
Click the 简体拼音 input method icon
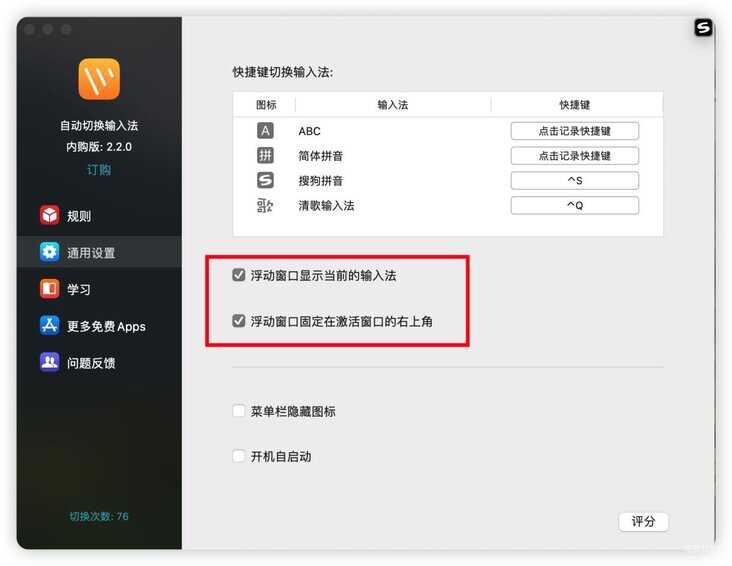point(265,156)
